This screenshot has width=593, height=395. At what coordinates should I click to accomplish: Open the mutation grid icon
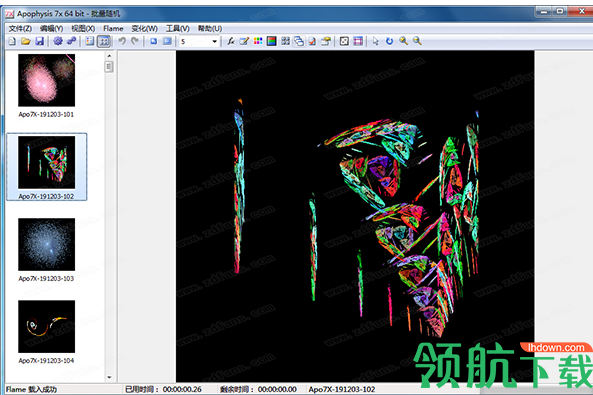point(285,41)
